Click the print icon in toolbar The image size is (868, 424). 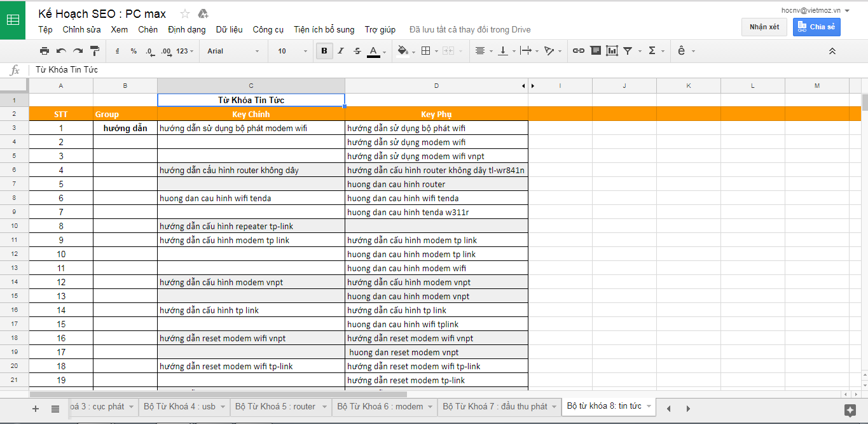pos(44,51)
